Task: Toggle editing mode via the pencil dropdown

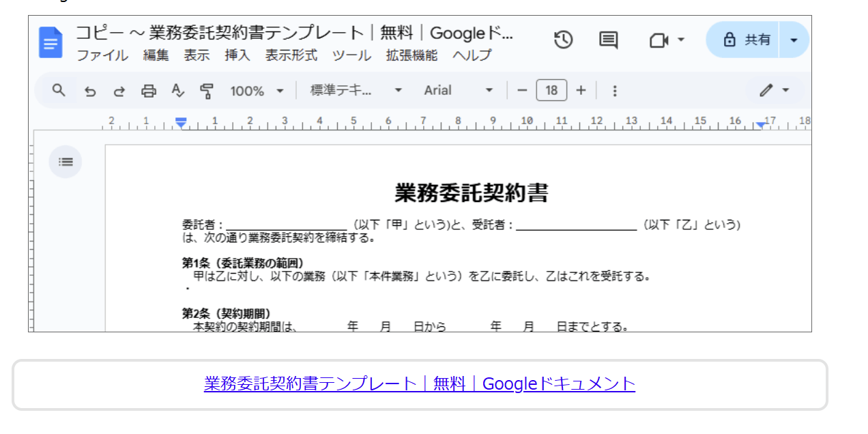Action: (x=775, y=90)
